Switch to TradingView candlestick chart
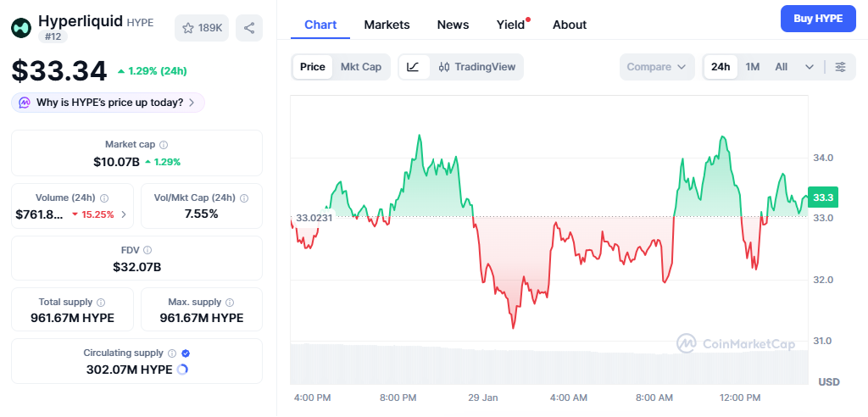 pyautogui.click(x=476, y=67)
